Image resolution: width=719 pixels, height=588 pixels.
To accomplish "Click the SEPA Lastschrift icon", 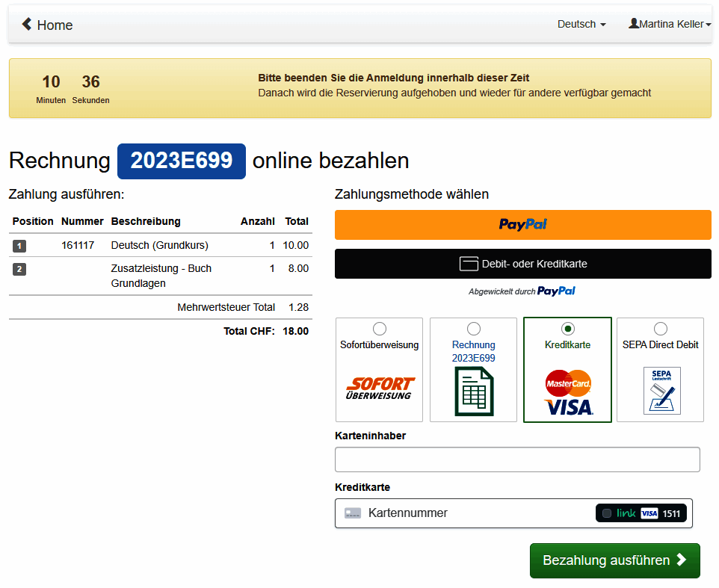I will [661, 391].
